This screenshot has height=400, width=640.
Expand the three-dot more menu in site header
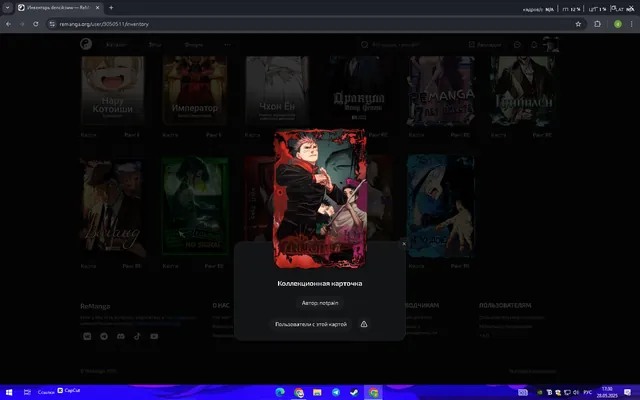pyautogui.click(x=227, y=44)
